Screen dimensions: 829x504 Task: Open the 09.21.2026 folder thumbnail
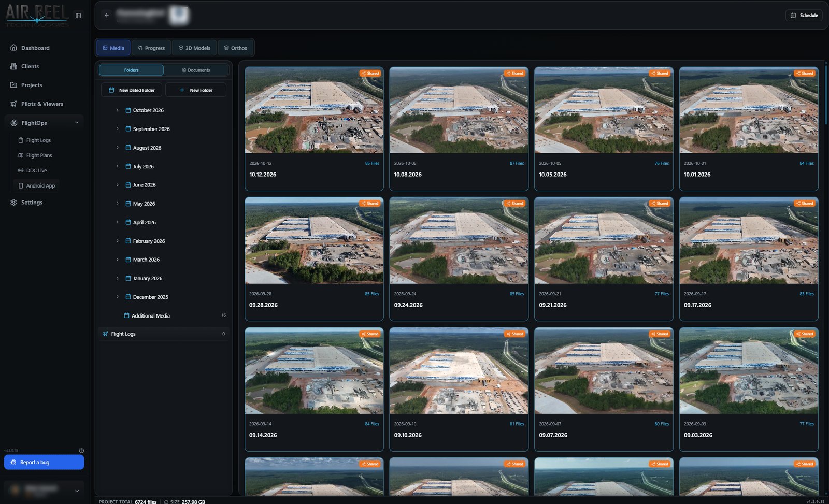[x=604, y=240]
